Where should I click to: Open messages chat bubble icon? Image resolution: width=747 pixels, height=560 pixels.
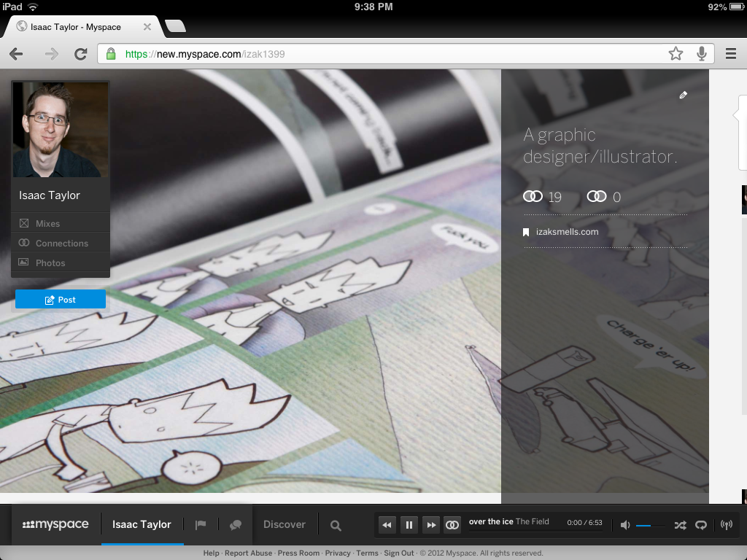(x=236, y=525)
